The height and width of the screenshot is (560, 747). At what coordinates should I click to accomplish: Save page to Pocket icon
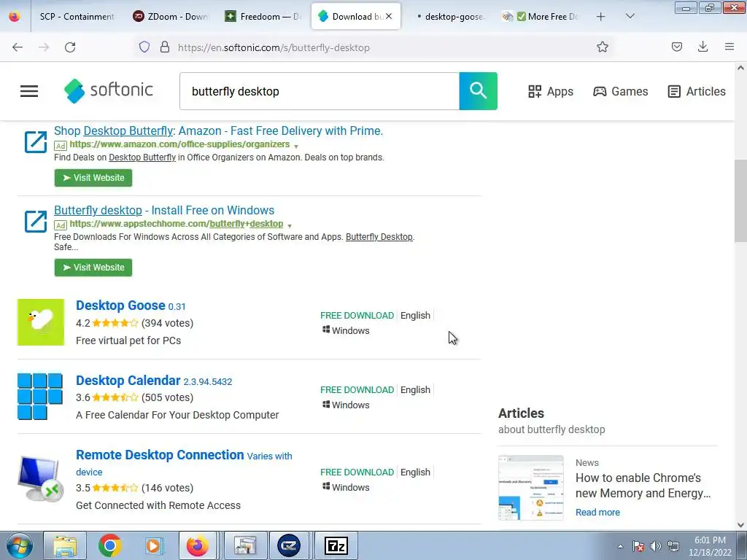pos(676,47)
